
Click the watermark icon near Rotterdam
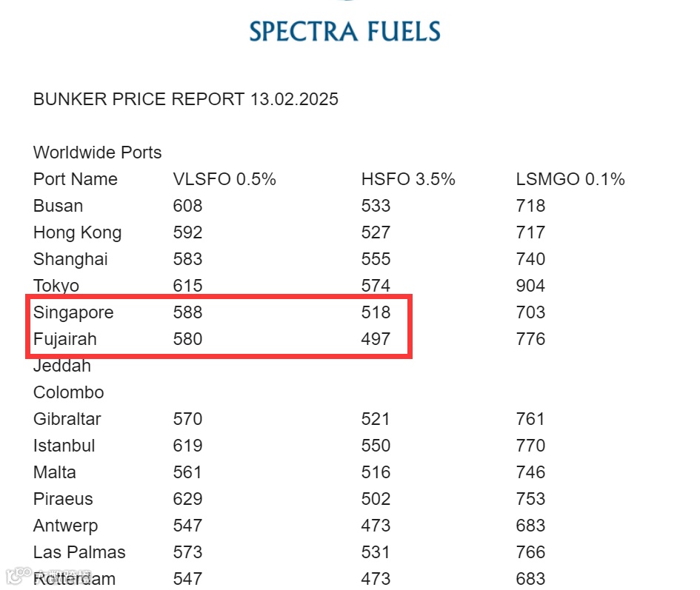click(19, 575)
